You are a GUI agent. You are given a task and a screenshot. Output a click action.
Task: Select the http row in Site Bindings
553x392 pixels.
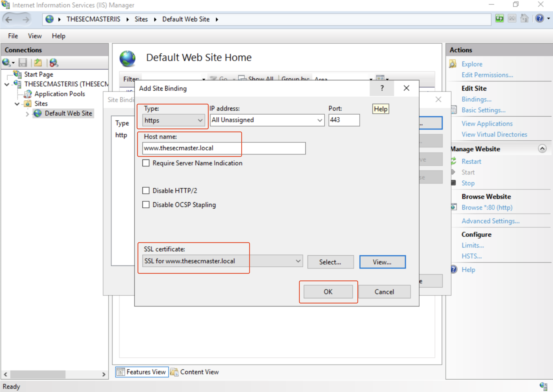pyautogui.click(x=121, y=135)
